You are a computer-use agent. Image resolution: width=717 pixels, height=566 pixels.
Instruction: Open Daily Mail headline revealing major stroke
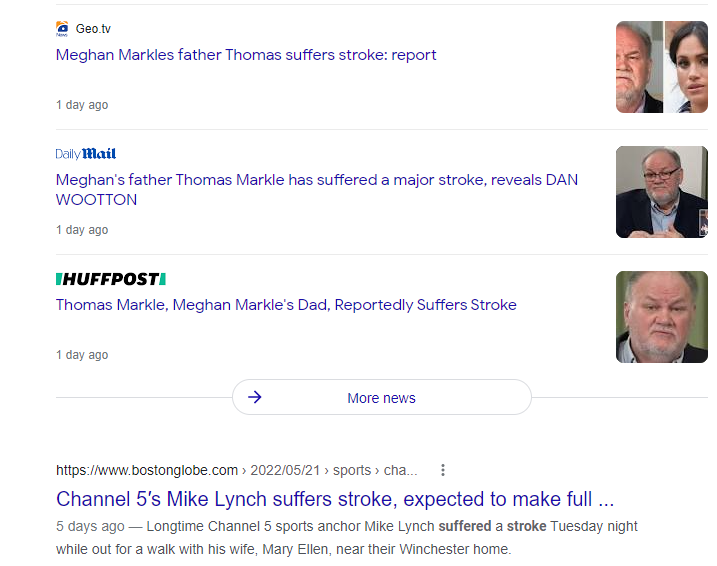(317, 190)
